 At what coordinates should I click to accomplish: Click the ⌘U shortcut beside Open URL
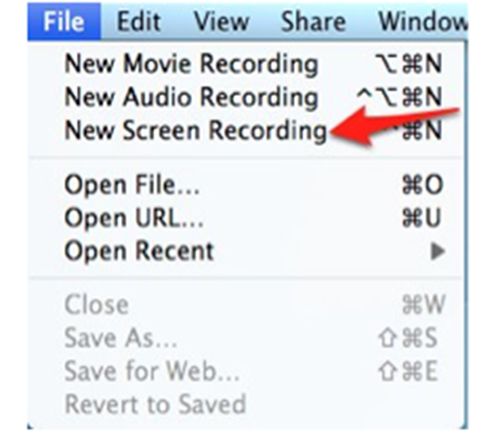[422, 218]
